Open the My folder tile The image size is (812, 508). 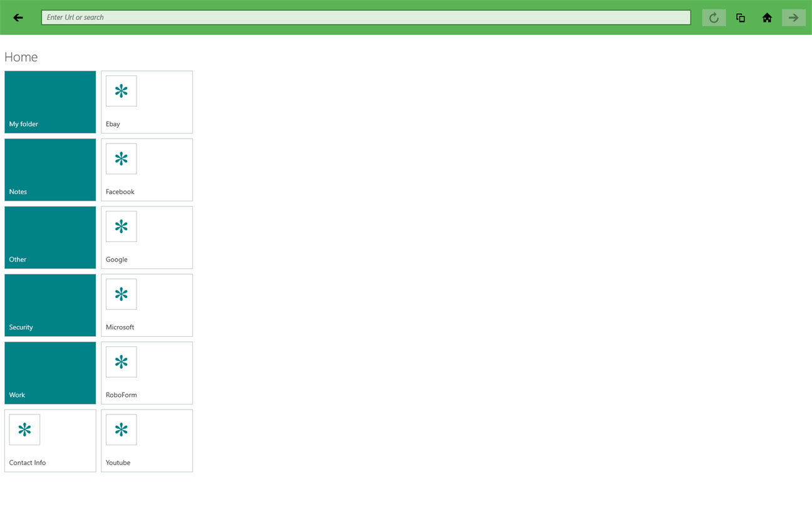tap(50, 102)
